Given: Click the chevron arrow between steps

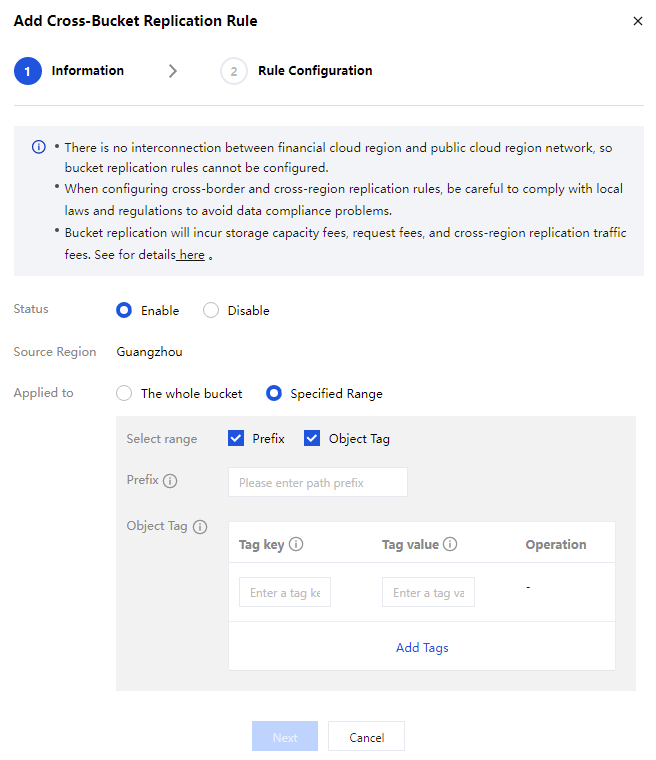Looking at the screenshot, I should pyautogui.click(x=173, y=71).
